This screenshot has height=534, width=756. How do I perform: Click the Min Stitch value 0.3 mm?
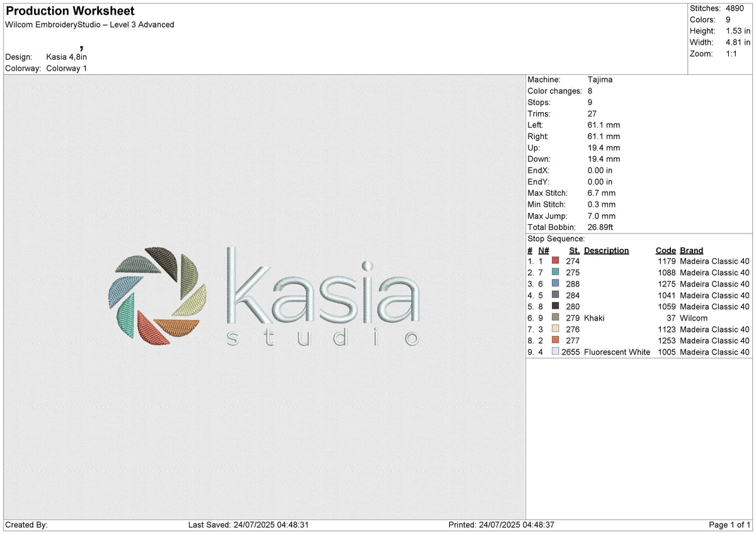602,204
